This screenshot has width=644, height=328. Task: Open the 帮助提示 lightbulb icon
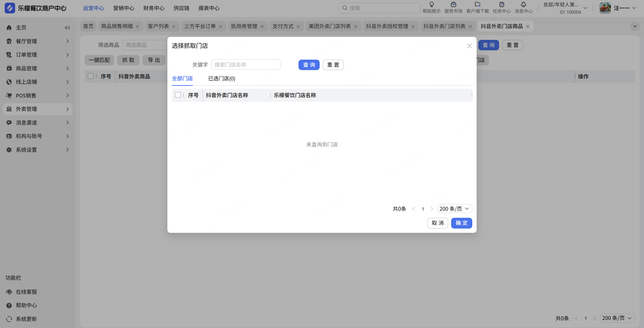[x=431, y=5]
